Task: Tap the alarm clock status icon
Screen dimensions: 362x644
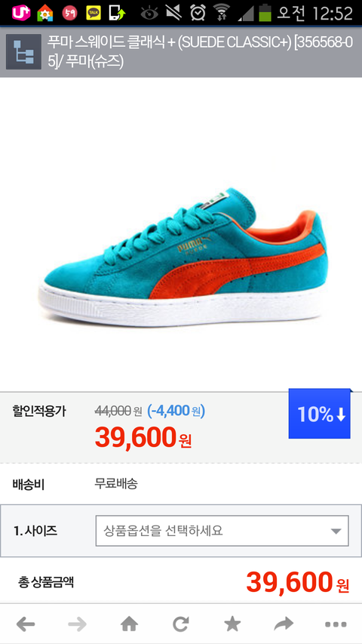Action: click(x=198, y=13)
